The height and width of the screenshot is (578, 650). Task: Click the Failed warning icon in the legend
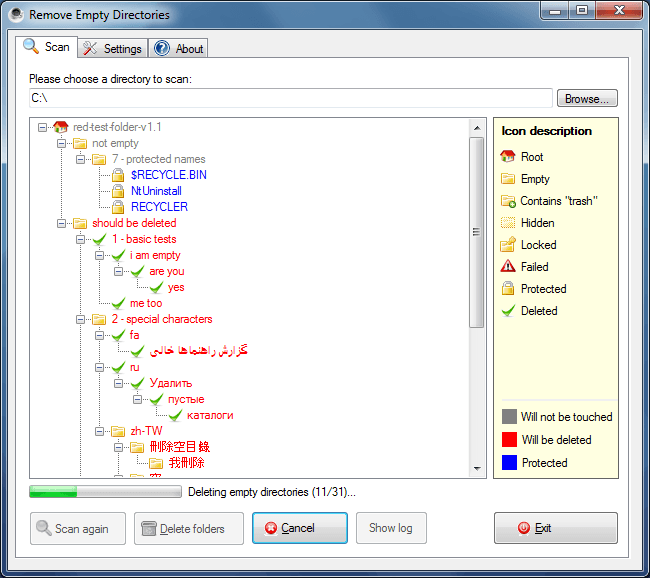tap(508, 266)
